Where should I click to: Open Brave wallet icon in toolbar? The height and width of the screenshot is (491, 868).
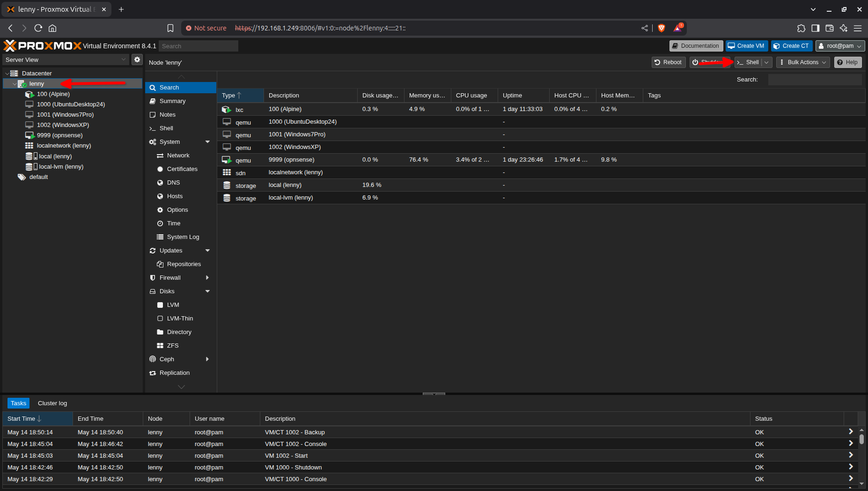(830, 28)
